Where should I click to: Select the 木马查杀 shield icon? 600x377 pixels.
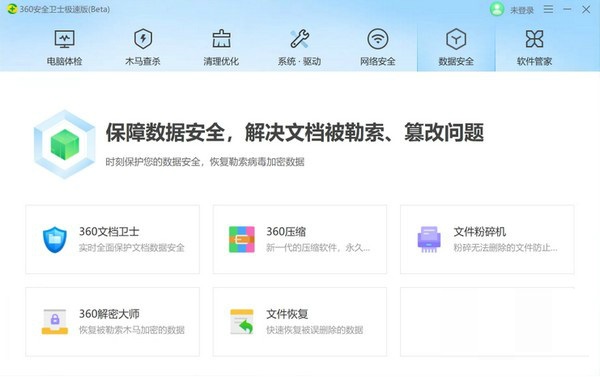click(x=143, y=39)
